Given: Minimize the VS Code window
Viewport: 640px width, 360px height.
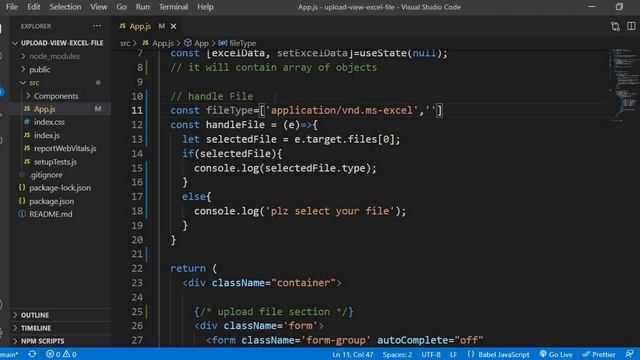Looking at the screenshot, I should [592, 7].
